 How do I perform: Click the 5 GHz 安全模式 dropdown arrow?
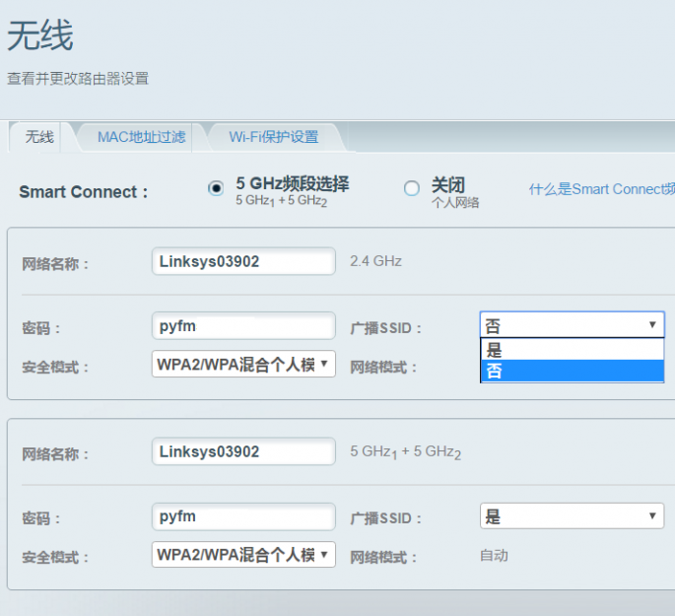(324, 554)
